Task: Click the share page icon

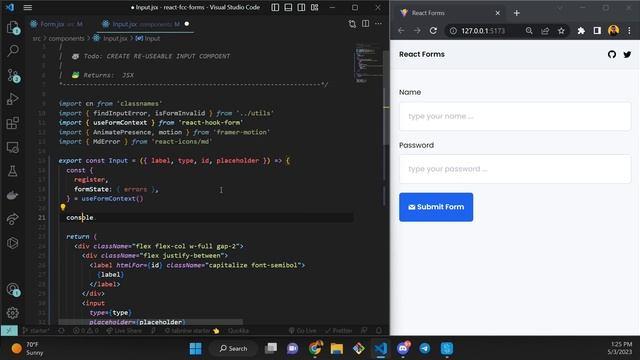Action: pyautogui.click(x=545, y=31)
